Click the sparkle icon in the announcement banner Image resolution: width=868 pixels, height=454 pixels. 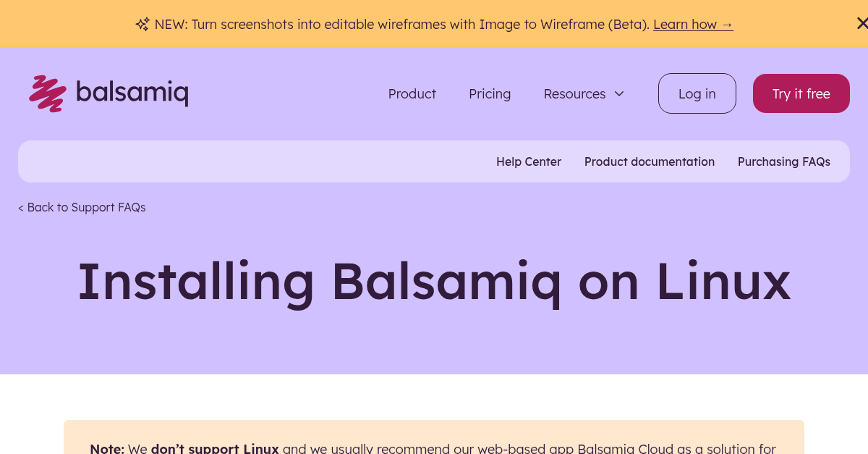pos(142,24)
